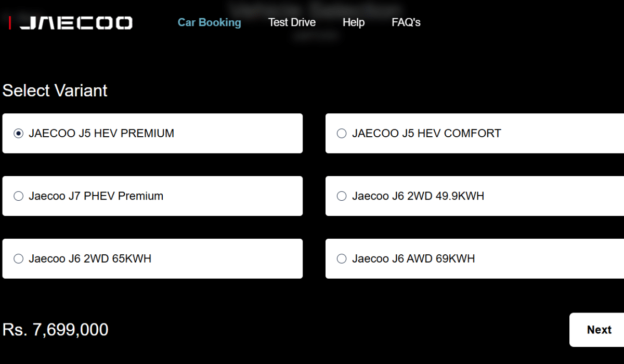
Task: Click the Jaecoo J6 AWD 69KWH label text
Action: tap(413, 258)
